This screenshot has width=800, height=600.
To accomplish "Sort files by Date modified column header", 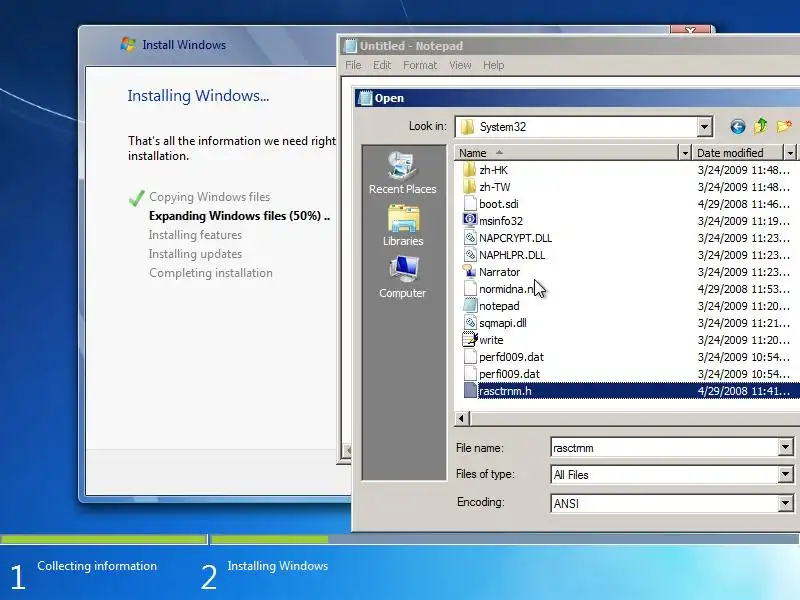I will point(737,153).
